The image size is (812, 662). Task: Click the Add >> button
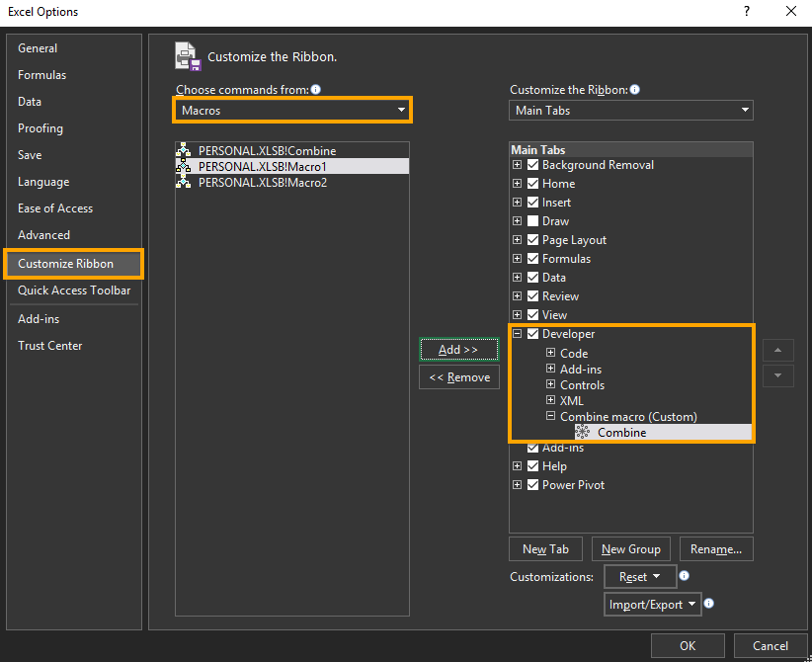coord(458,350)
